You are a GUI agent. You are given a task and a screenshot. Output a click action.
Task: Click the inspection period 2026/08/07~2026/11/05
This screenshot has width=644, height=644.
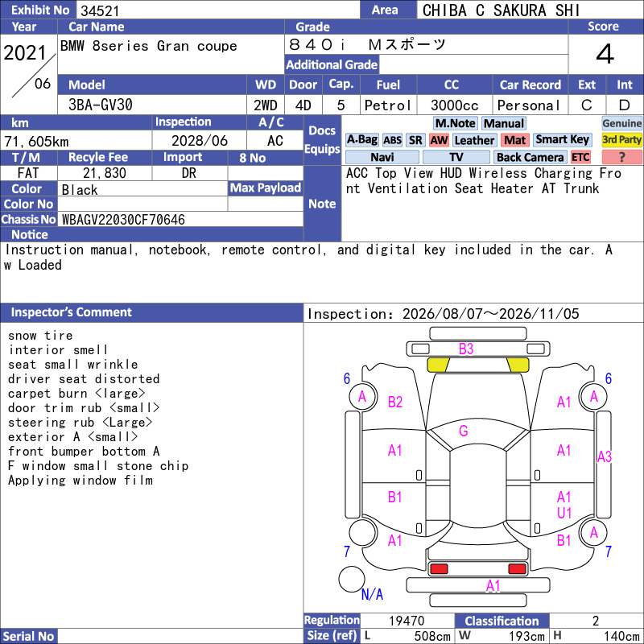(491, 314)
